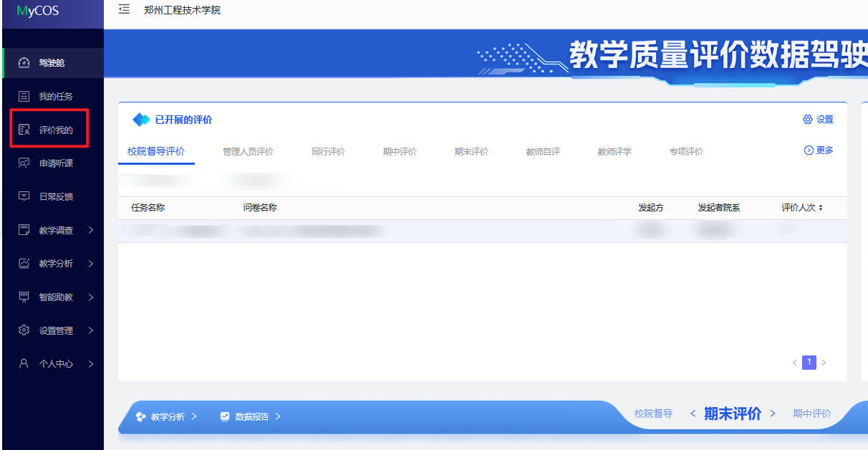This screenshot has width=868, height=450.
Task: Click the 智能助教 presentation icon
Action: pyautogui.click(x=24, y=297)
